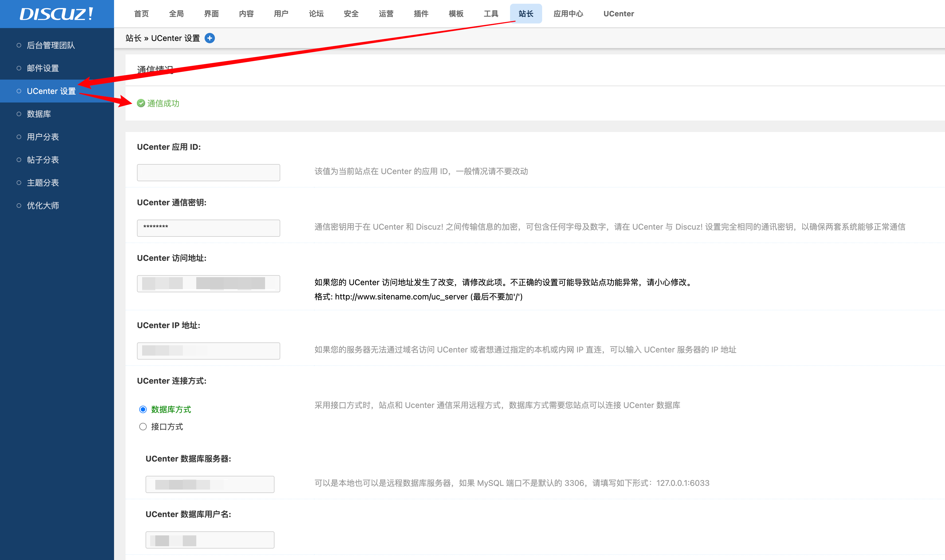Open the 应用中心 top menu
This screenshot has width=945, height=560.
[568, 13]
